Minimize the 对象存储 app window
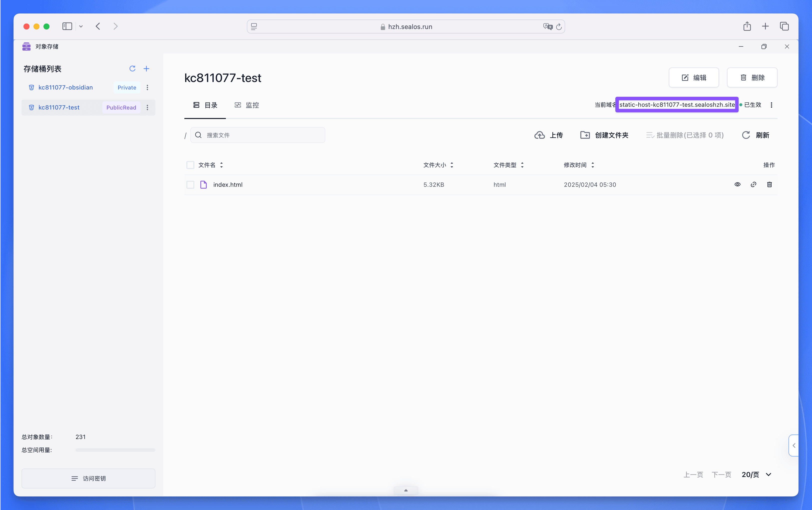The height and width of the screenshot is (510, 812). (x=741, y=46)
